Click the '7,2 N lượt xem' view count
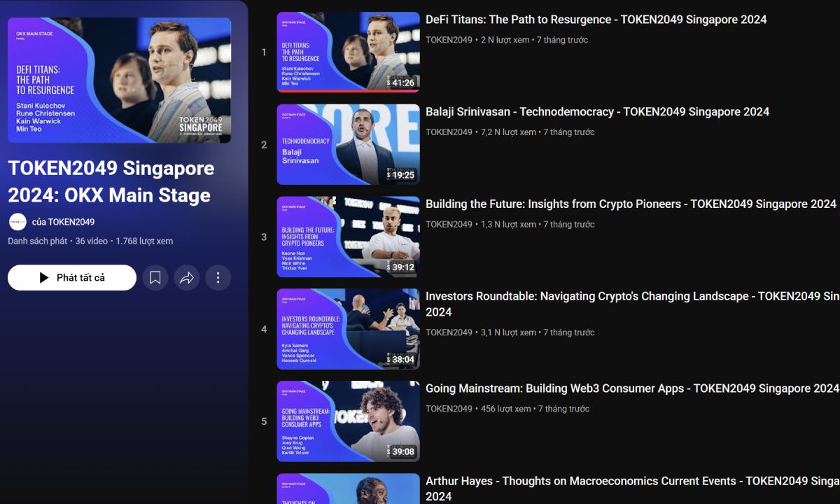Screen dimensions: 840x504 (508, 132)
